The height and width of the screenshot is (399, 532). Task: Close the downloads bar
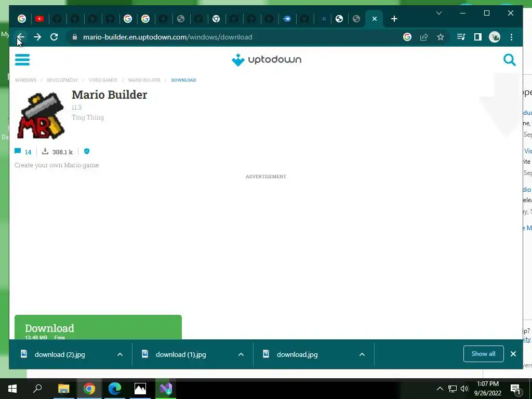pyautogui.click(x=513, y=354)
